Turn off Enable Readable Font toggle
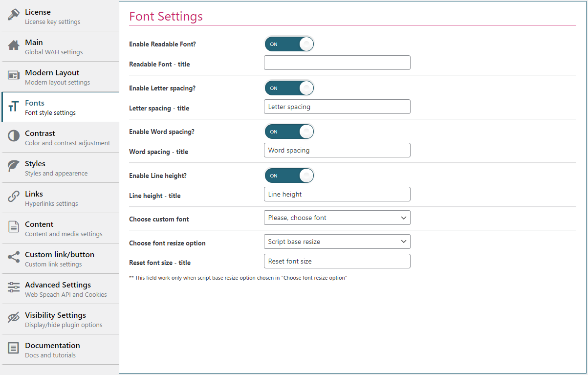 pos(289,44)
